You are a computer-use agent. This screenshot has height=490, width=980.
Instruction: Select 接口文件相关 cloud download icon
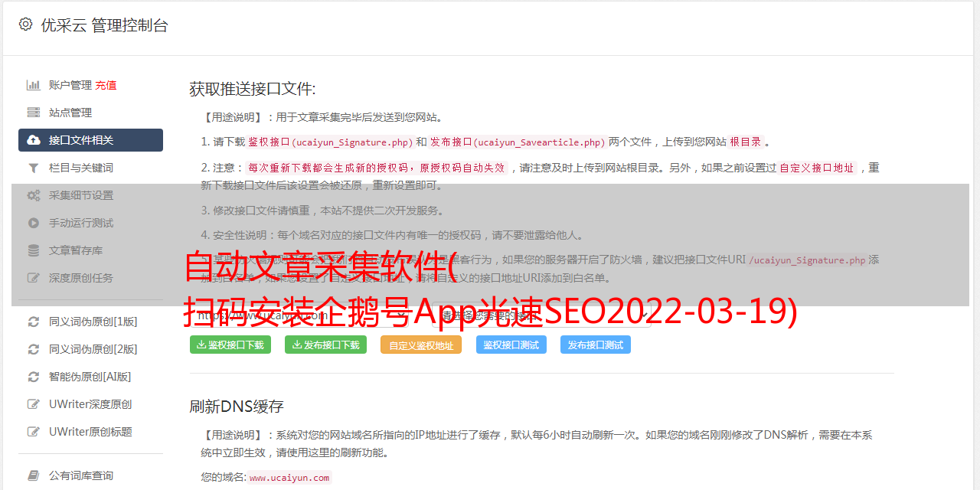pos(34,140)
